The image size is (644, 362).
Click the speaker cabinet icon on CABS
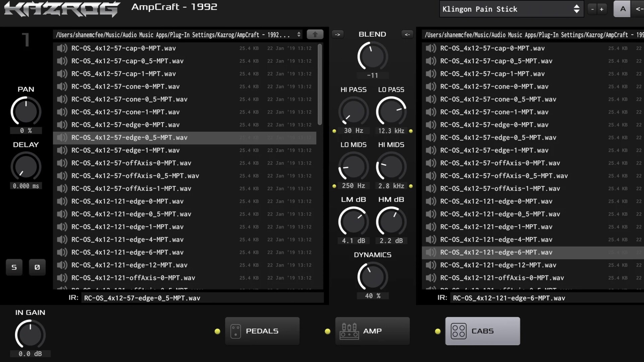(458, 331)
